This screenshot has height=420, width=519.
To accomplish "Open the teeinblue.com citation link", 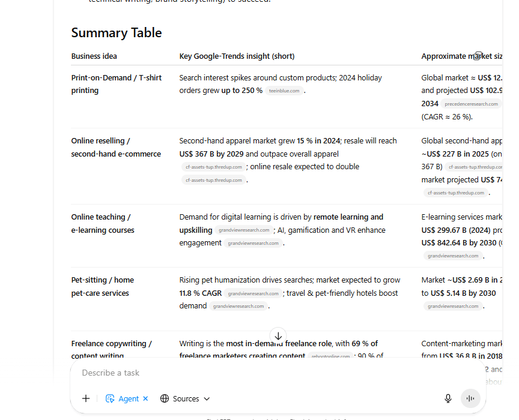I will (284, 91).
